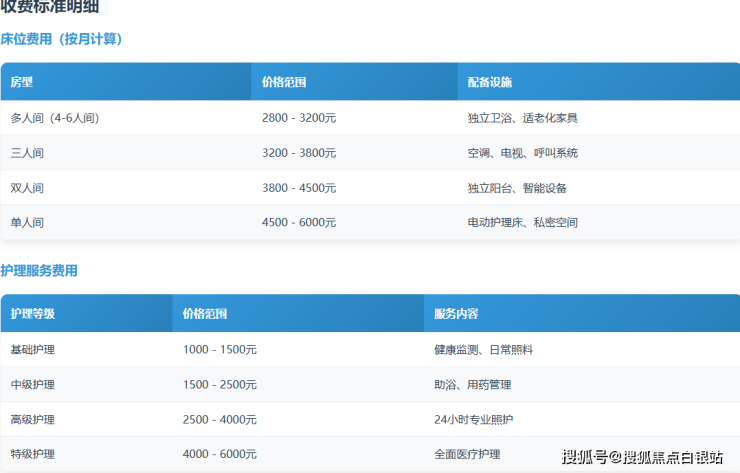Select the 床位费用（按月计算）section heading
This screenshot has width=740, height=473.
[62, 39]
